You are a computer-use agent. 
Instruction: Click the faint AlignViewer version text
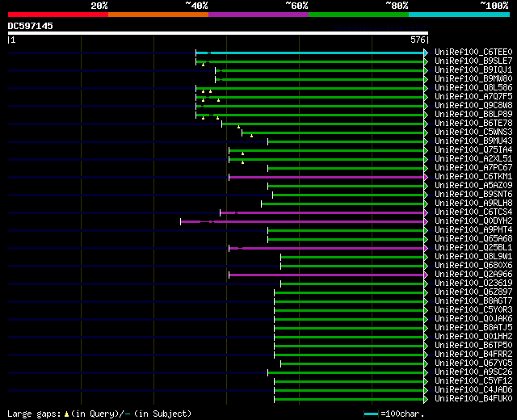380,27
